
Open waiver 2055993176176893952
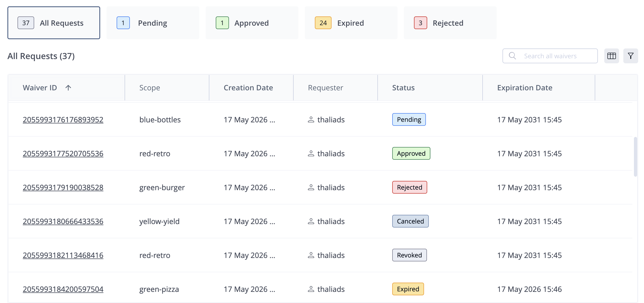[63, 120]
